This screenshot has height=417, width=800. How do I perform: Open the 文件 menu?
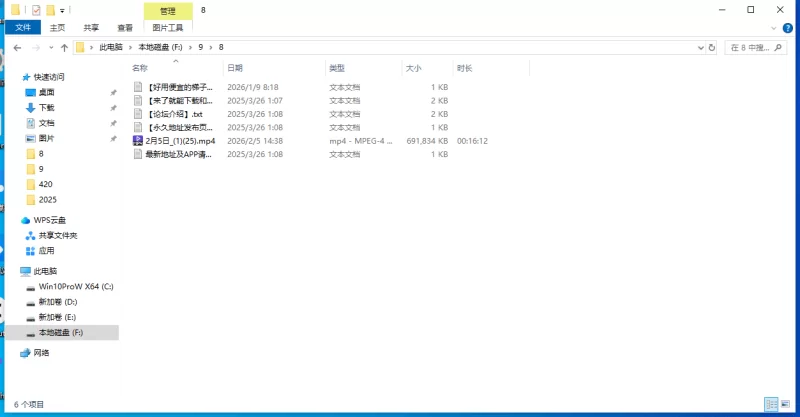(x=23, y=28)
